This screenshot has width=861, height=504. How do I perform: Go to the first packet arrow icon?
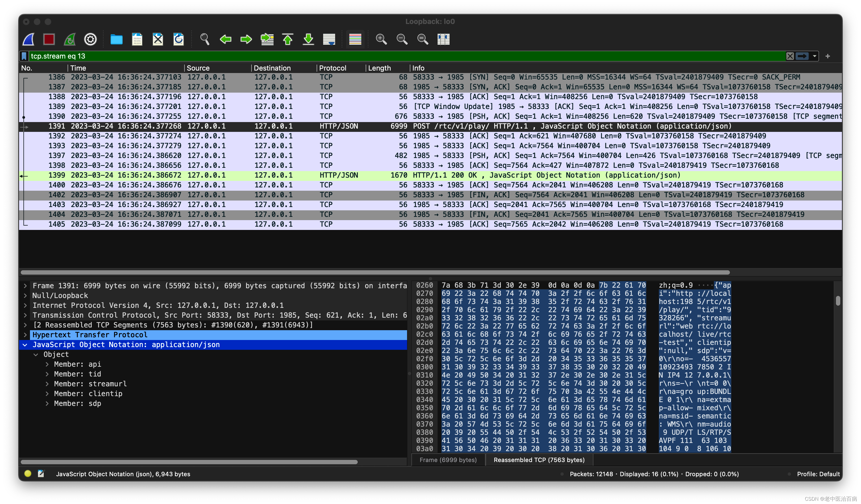(x=288, y=39)
